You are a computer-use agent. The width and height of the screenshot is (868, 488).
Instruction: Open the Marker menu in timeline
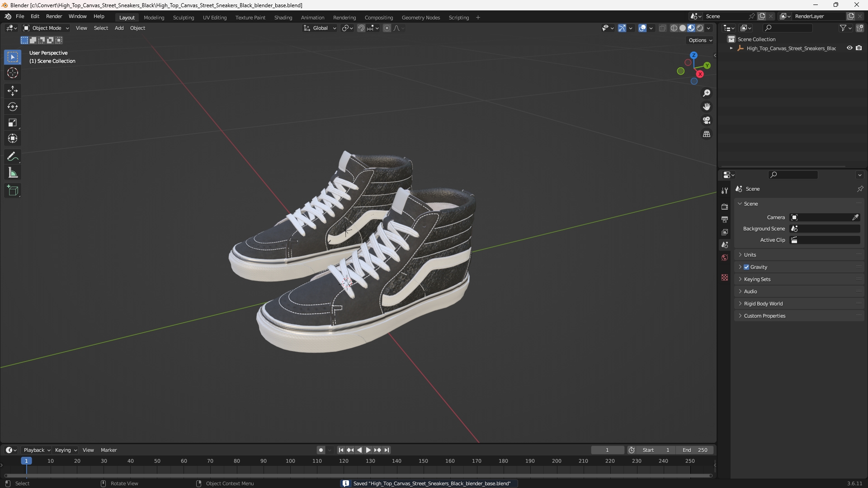pos(108,450)
